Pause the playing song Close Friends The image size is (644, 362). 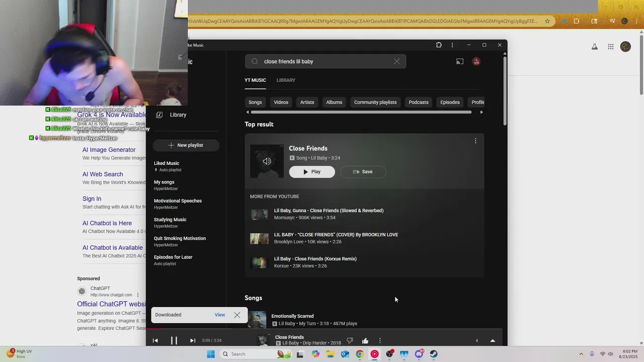(x=174, y=340)
